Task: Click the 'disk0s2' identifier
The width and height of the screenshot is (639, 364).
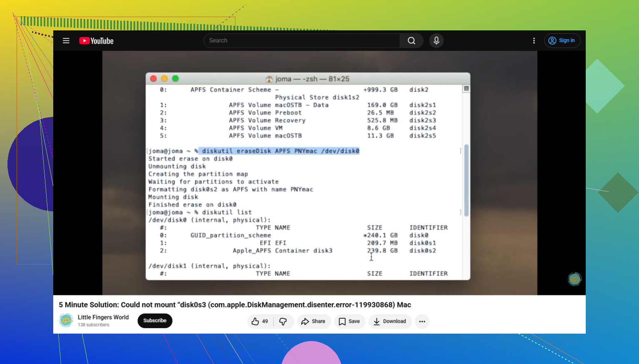Action: (x=423, y=251)
